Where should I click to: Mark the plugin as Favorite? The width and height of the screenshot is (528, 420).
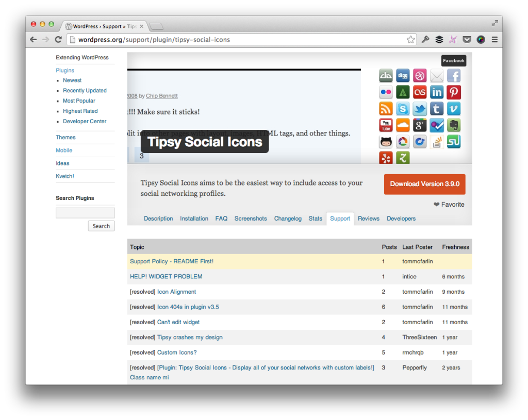click(449, 204)
